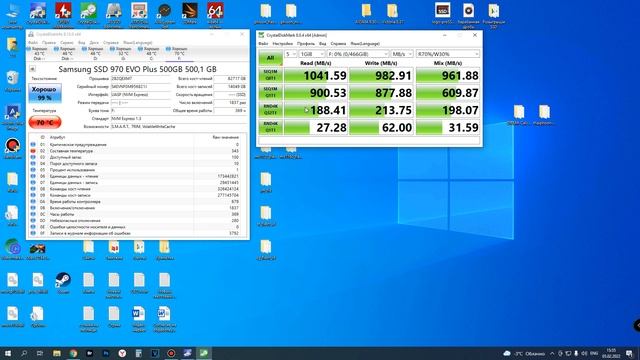Click the firmware field in CrystalDiskInfo
This screenshot has width=640, height=360.
pos(140,78)
